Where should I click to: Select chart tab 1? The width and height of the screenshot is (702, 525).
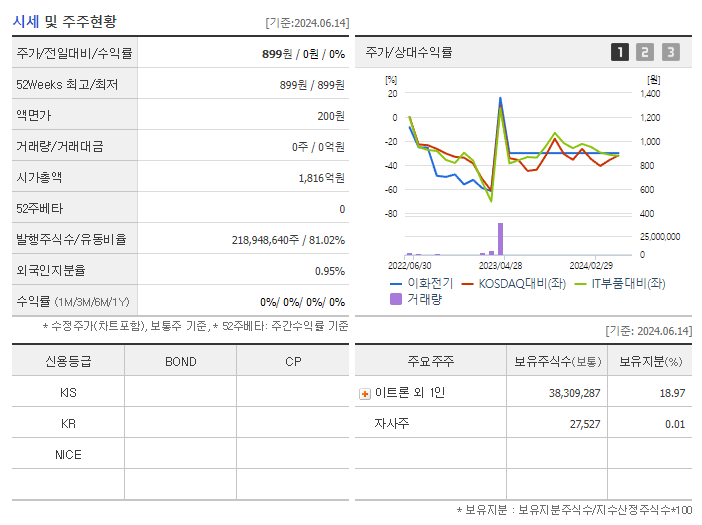(620, 52)
